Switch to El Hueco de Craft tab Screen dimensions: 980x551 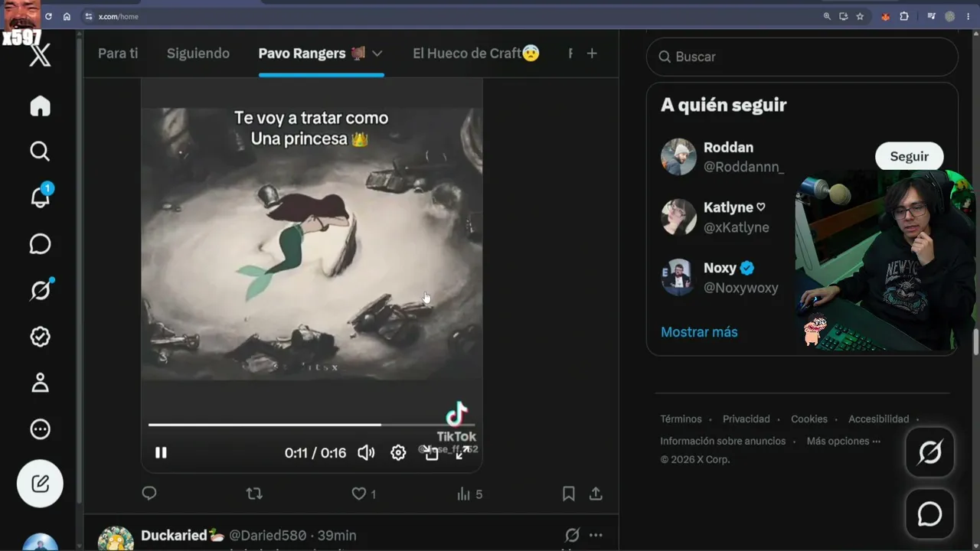pos(476,53)
